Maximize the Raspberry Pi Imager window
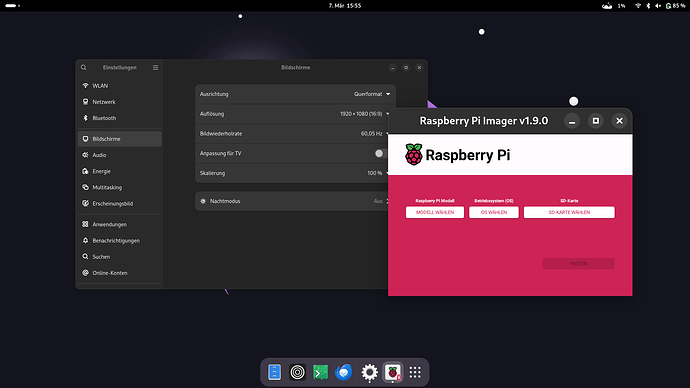The image size is (690, 388). click(595, 121)
